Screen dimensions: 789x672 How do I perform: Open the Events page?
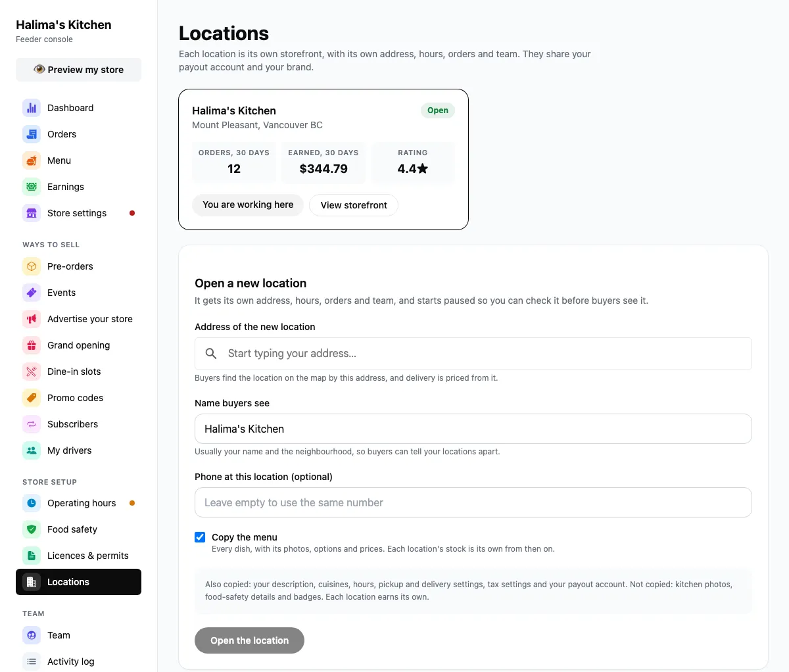78,293
